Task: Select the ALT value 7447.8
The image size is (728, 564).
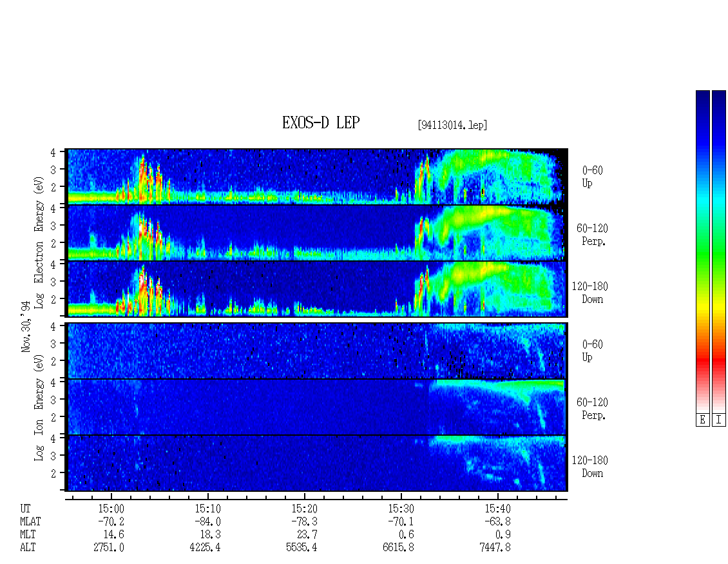Action: [495, 548]
